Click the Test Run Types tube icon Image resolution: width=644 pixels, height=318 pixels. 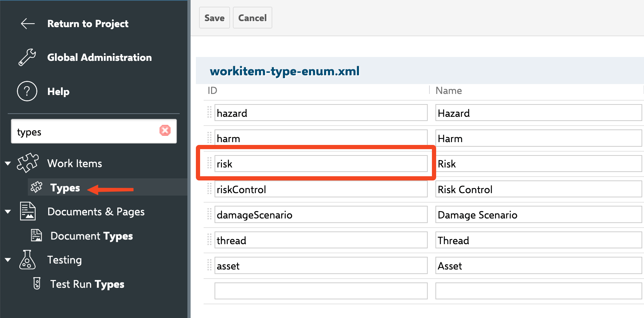37,284
